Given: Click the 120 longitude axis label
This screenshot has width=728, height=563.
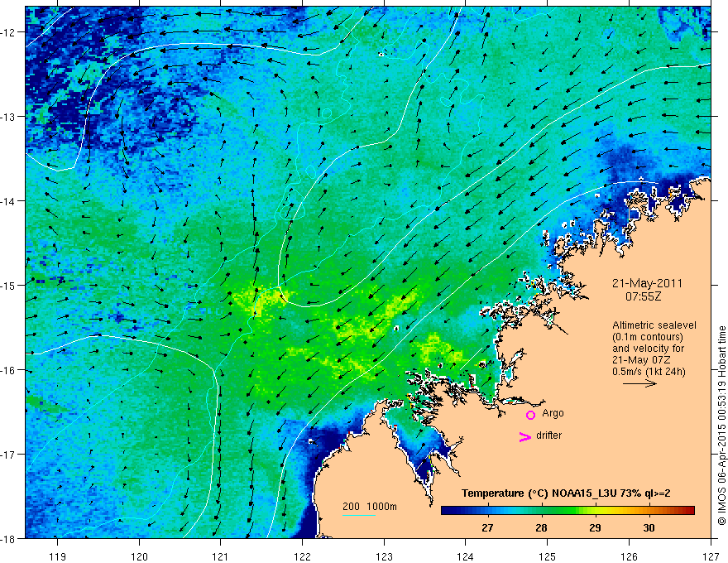Looking at the screenshot, I should (139, 557).
